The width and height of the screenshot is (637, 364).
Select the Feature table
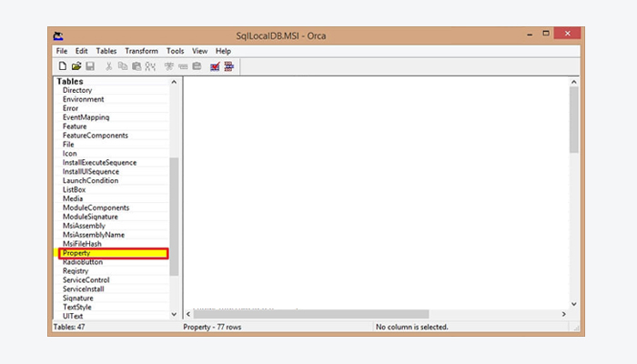pyautogui.click(x=75, y=126)
